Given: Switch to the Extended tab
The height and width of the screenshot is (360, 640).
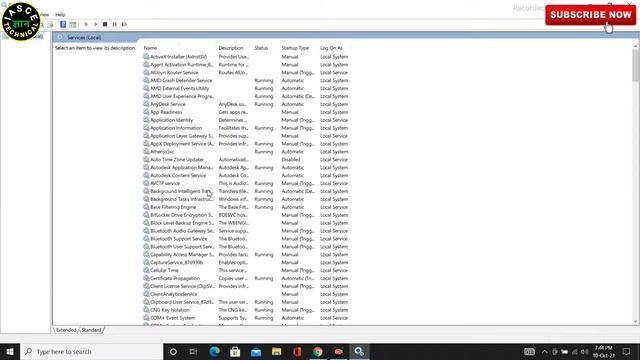Looking at the screenshot, I should (x=66, y=330).
